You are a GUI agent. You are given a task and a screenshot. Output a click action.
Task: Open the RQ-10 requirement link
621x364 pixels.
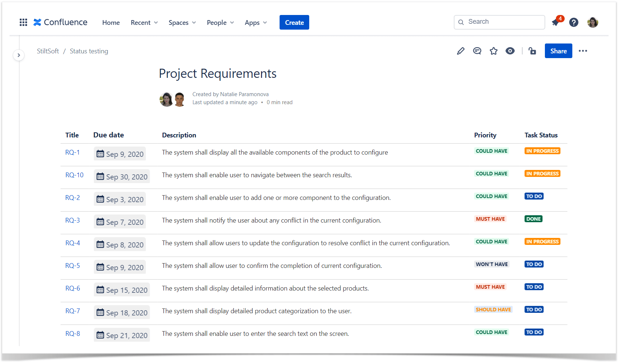click(x=74, y=175)
